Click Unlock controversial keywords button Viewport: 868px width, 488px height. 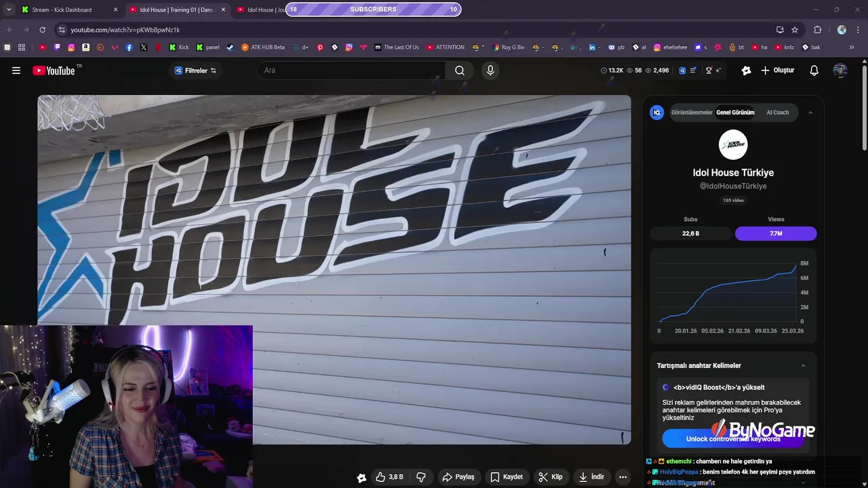[x=733, y=439]
